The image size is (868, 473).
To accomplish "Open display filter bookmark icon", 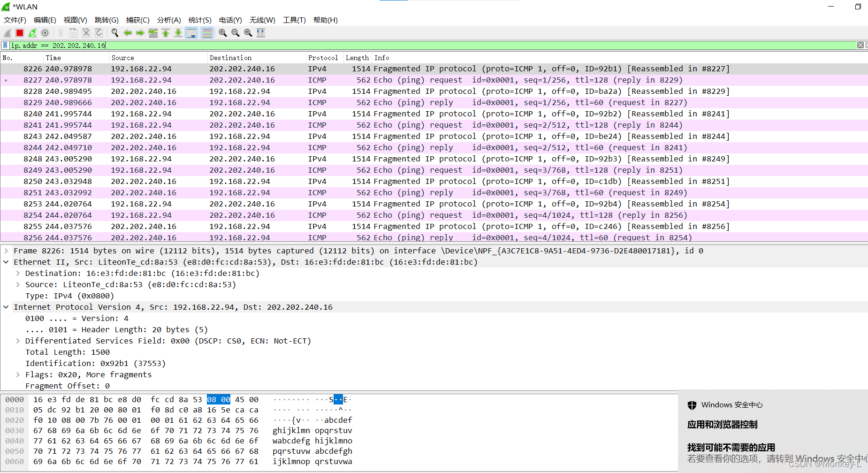I will point(5,46).
